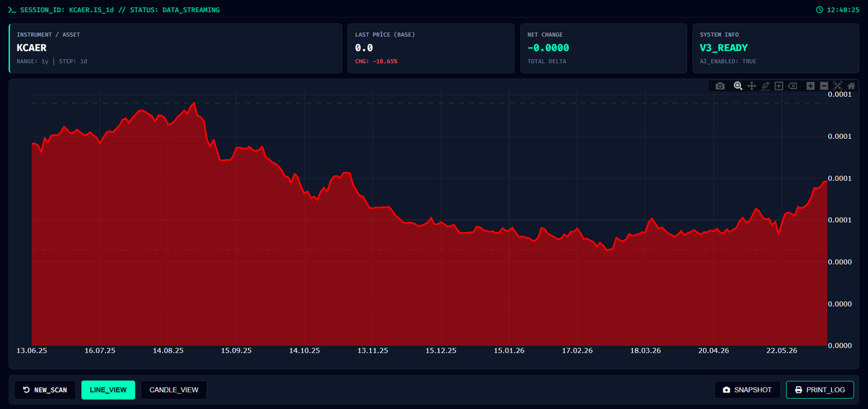This screenshot has height=409, width=868.
Task: Switch to LINE_VIEW
Action: click(x=108, y=390)
